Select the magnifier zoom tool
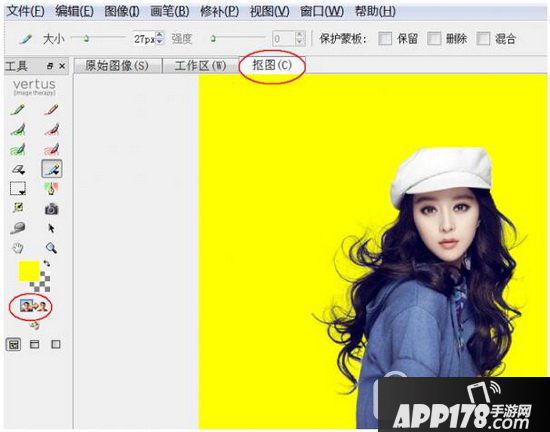The image size is (550, 432). point(52,248)
